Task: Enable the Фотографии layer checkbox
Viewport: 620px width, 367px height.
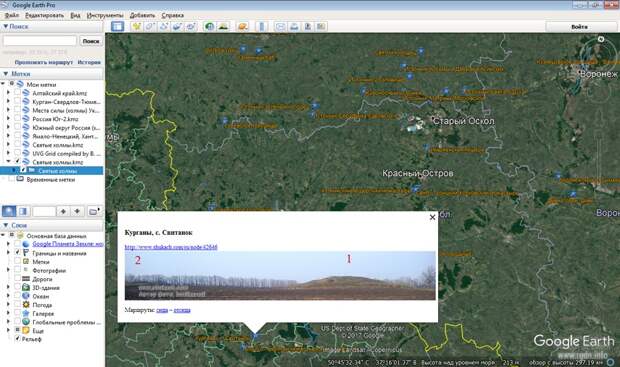Action: (x=17, y=270)
